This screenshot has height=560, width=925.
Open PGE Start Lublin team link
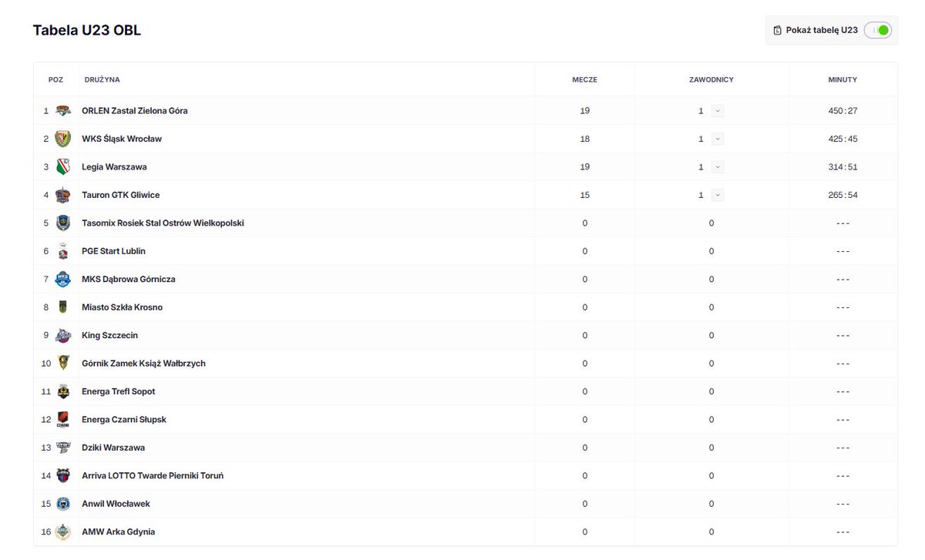[x=113, y=251]
